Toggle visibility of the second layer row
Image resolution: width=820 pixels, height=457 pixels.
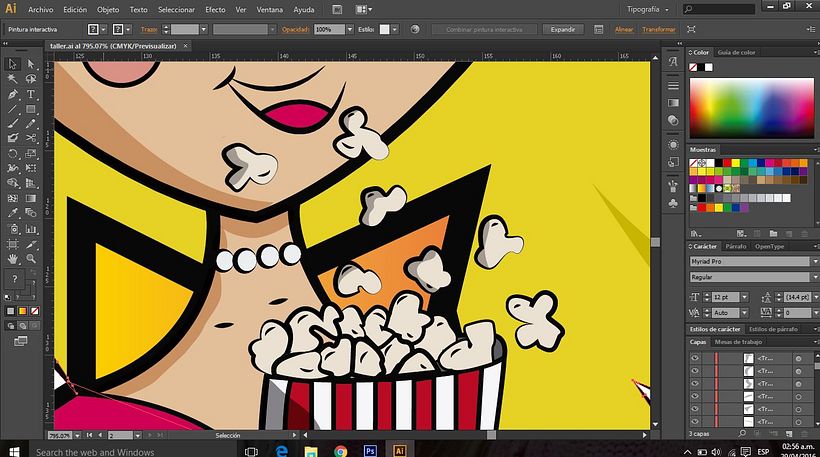pyautogui.click(x=694, y=371)
